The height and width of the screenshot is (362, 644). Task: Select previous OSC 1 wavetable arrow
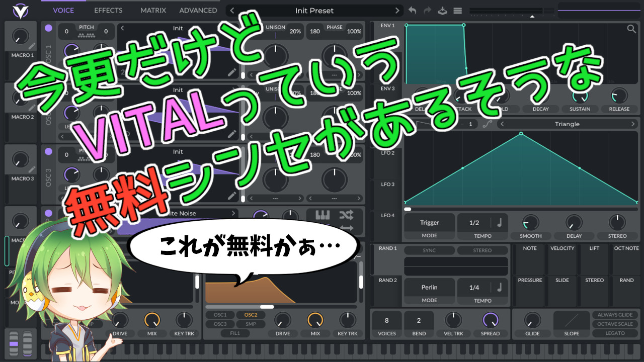[122, 28]
